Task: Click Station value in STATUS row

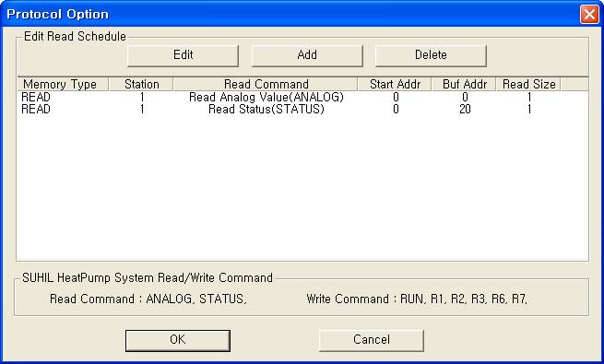Action: pos(142,110)
